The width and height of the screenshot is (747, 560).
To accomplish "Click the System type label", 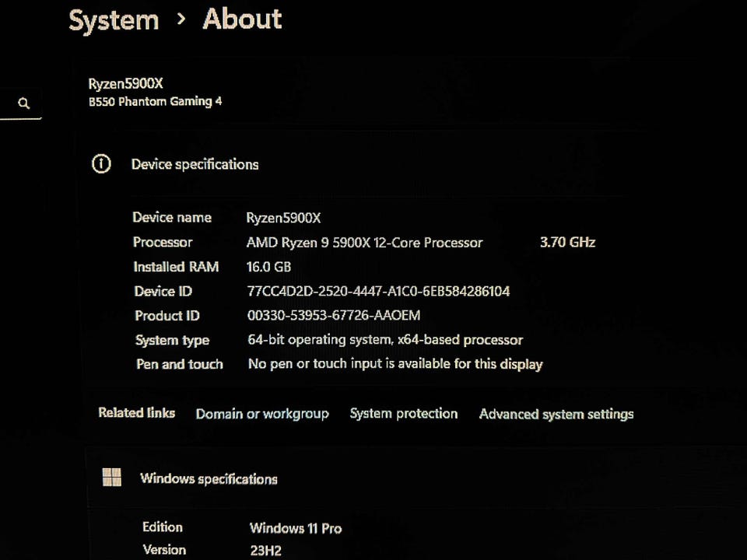I will [x=173, y=340].
